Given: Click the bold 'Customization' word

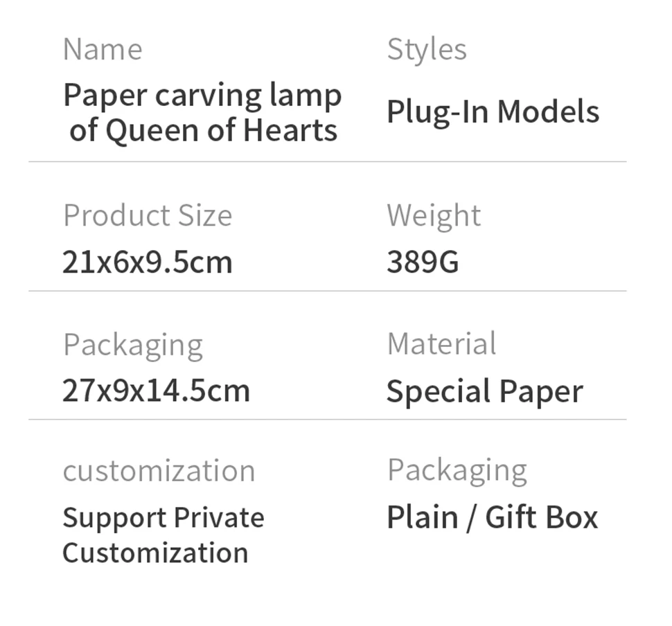Looking at the screenshot, I should [155, 553].
